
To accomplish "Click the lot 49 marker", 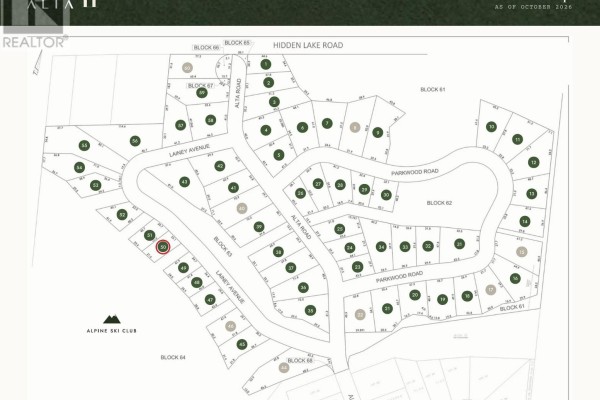I will 183,268.
